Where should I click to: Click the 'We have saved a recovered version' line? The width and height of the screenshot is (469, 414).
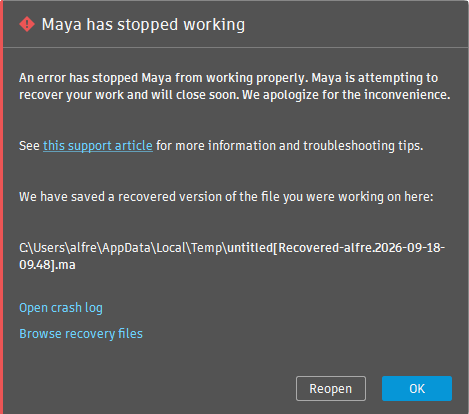pyautogui.click(x=226, y=197)
